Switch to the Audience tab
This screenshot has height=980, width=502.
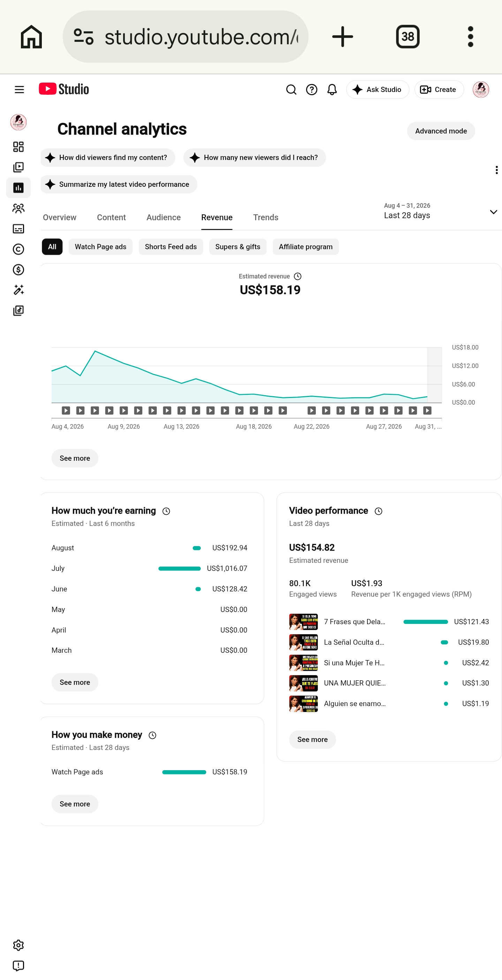[x=163, y=217]
